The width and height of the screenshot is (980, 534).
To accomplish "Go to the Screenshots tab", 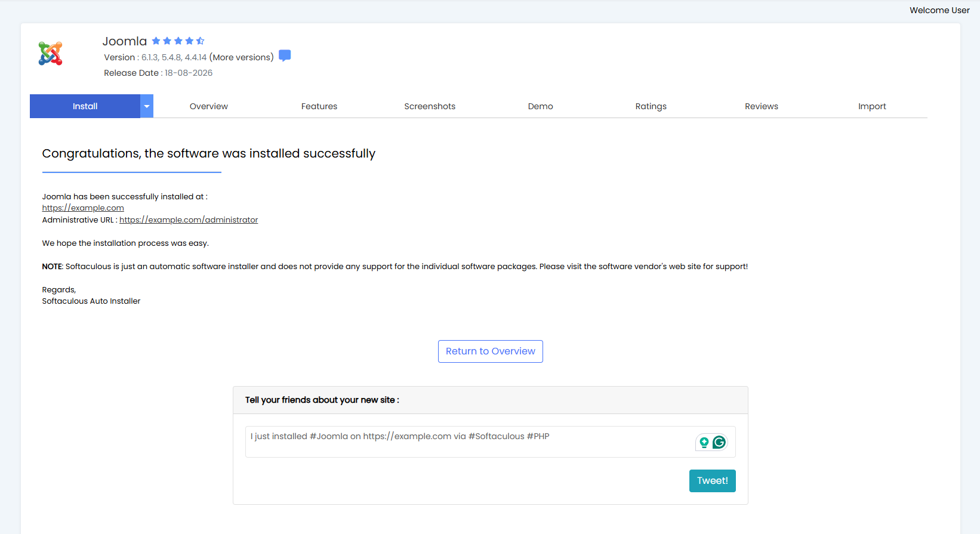I will pos(430,106).
